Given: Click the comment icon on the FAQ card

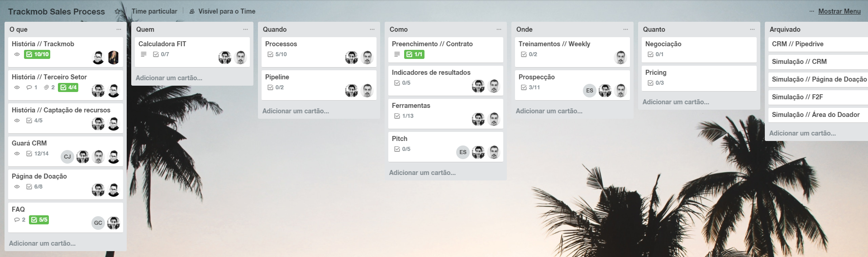Looking at the screenshot, I should 17,220.
